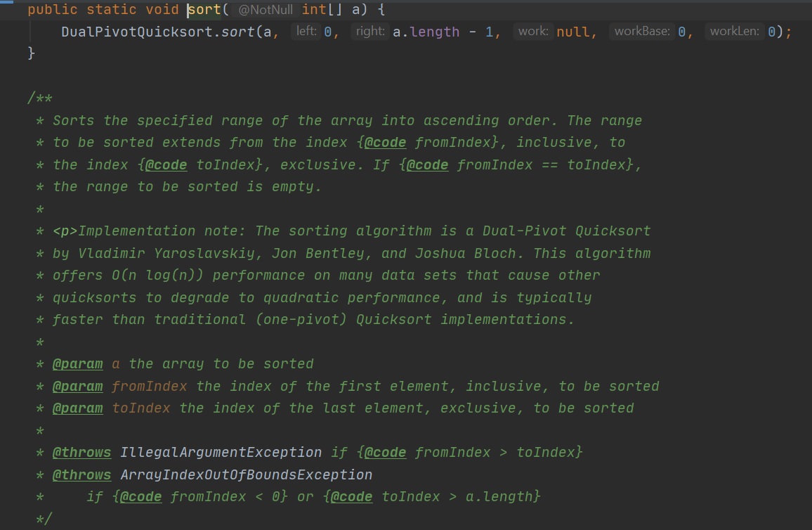Click the public keyword

click(53, 10)
